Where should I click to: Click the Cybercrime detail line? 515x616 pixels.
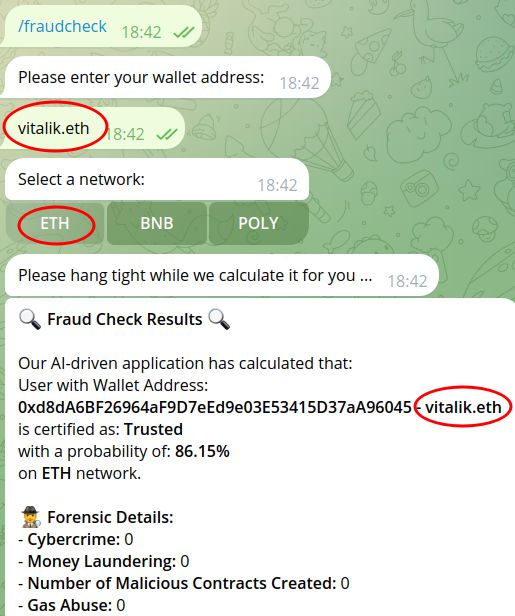point(75,539)
